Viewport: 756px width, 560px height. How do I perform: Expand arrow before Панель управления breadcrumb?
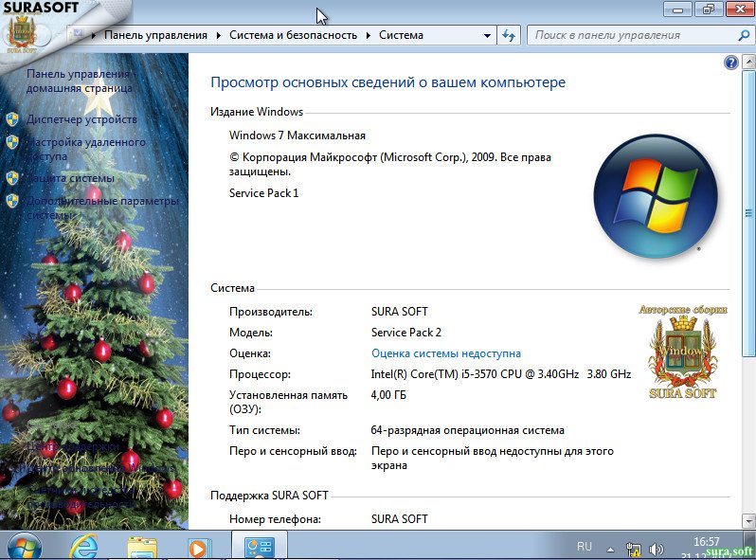tap(94, 35)
